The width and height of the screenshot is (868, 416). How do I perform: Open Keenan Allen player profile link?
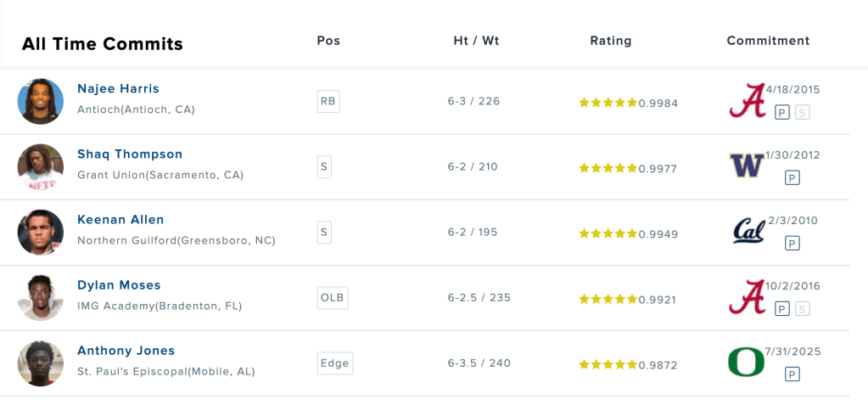point(120,219)
